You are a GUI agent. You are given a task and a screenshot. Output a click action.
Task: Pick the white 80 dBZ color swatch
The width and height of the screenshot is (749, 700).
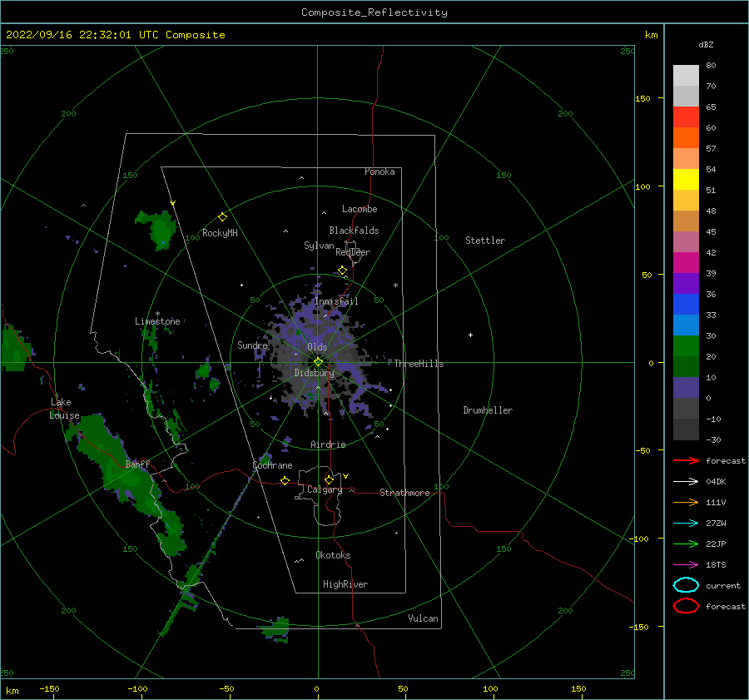(x=686, y=75)
